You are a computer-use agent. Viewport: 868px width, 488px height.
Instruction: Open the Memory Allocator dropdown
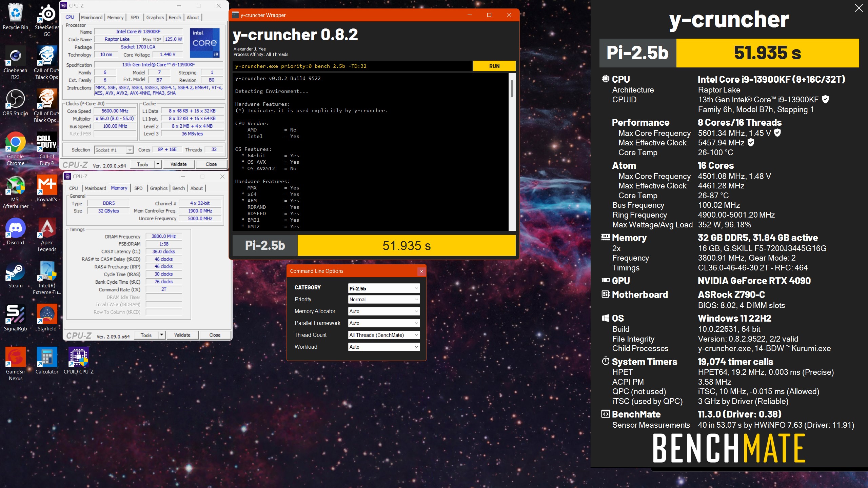384,311
